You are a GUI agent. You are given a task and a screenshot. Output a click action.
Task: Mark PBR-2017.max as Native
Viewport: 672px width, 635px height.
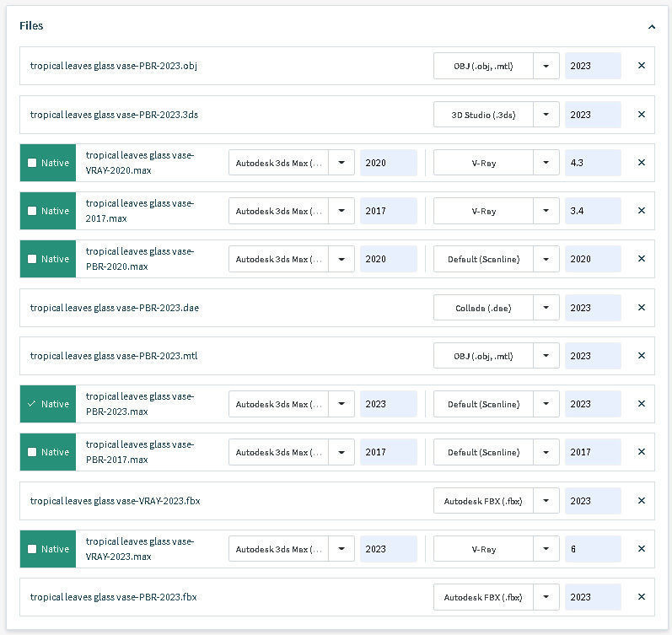(x=32, y=452)
